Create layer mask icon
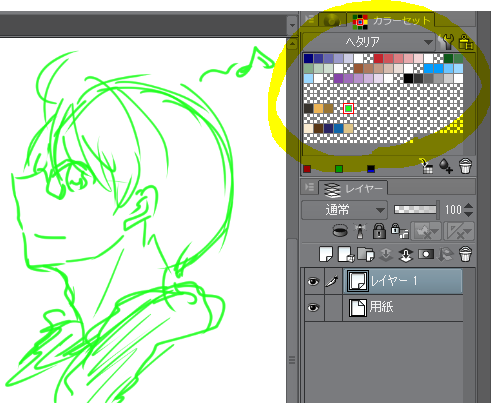 [426, 254]
